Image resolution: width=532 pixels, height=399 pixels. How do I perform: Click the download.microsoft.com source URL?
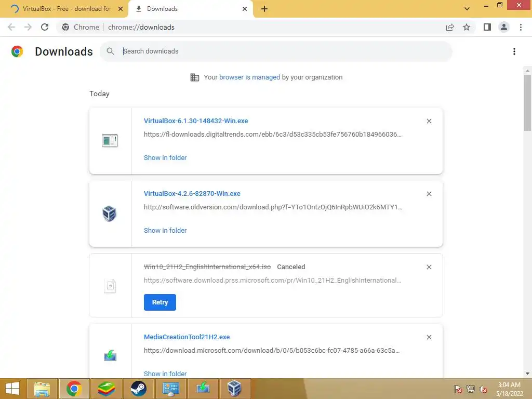(272, 351)
